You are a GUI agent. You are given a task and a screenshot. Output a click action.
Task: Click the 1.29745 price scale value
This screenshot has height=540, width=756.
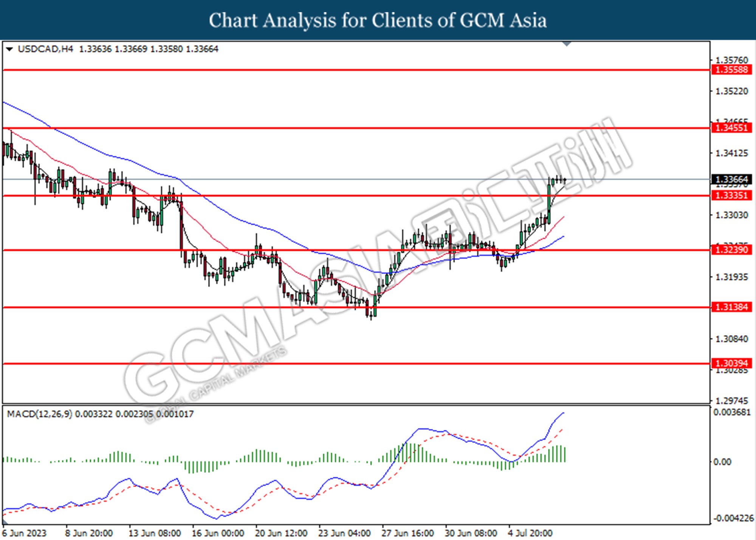[x=732, y=400]
